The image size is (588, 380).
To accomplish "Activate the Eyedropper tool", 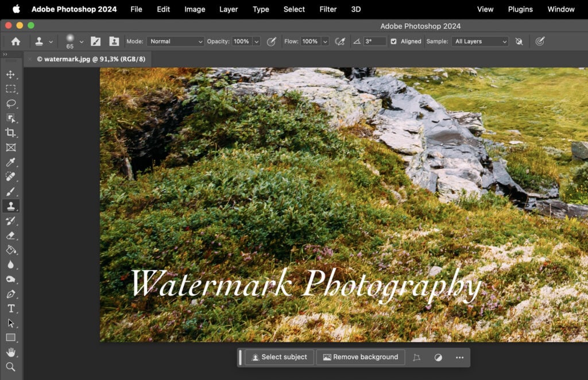I will (x=11, y=162).
